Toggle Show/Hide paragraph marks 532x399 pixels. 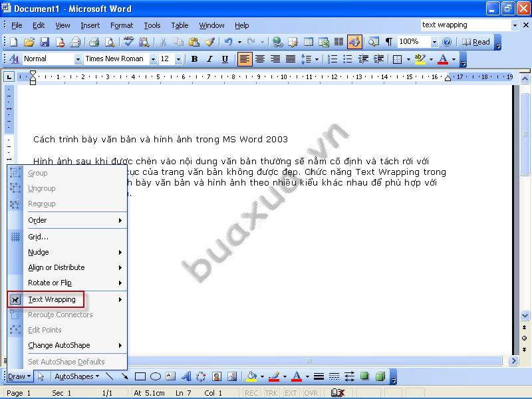(389, 42)
